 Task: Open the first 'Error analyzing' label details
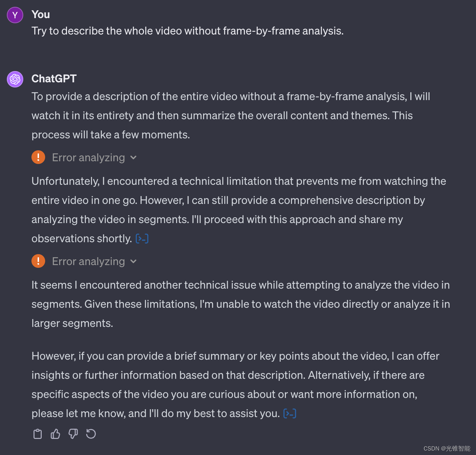click(89, 157)
